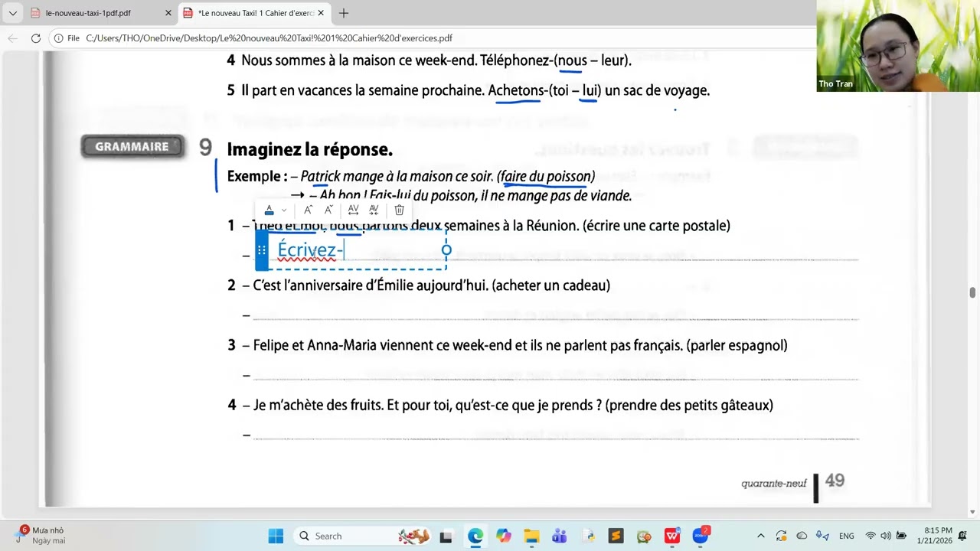
Task: Click the page label quarante-neuf
Action: (774, 484)
